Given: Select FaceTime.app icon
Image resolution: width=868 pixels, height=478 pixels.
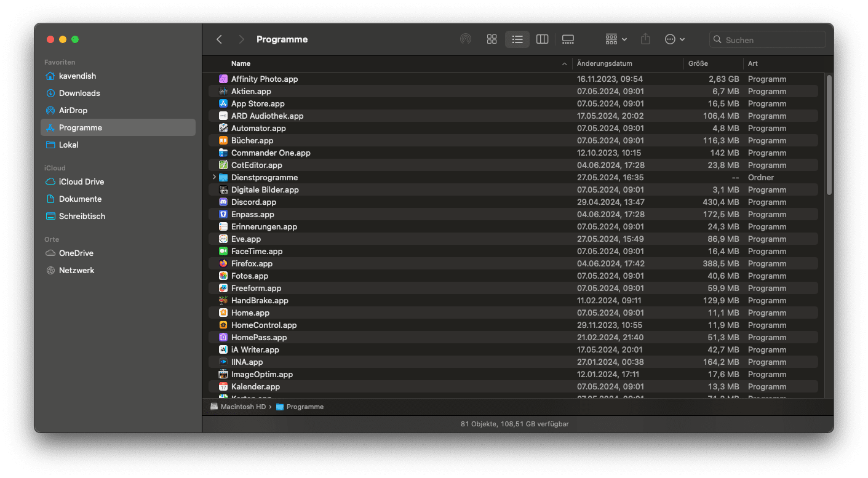Looking at the screenshot, I should tap(223, 251).
